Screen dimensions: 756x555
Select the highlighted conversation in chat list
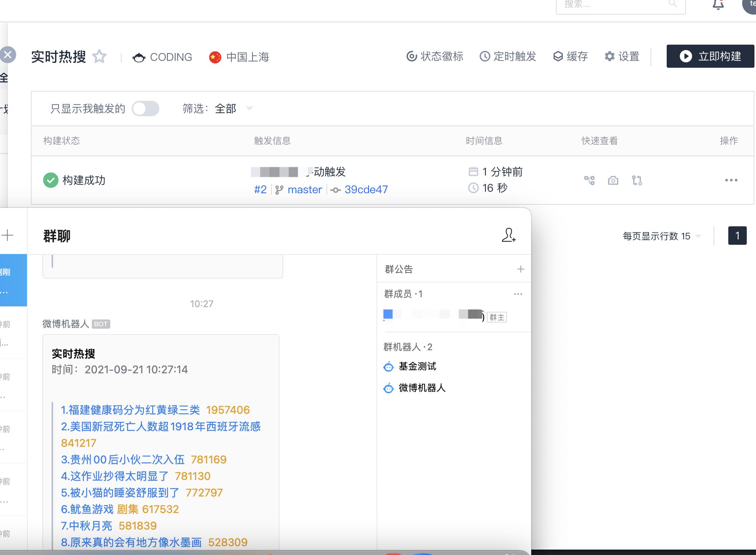click(13, 281)
